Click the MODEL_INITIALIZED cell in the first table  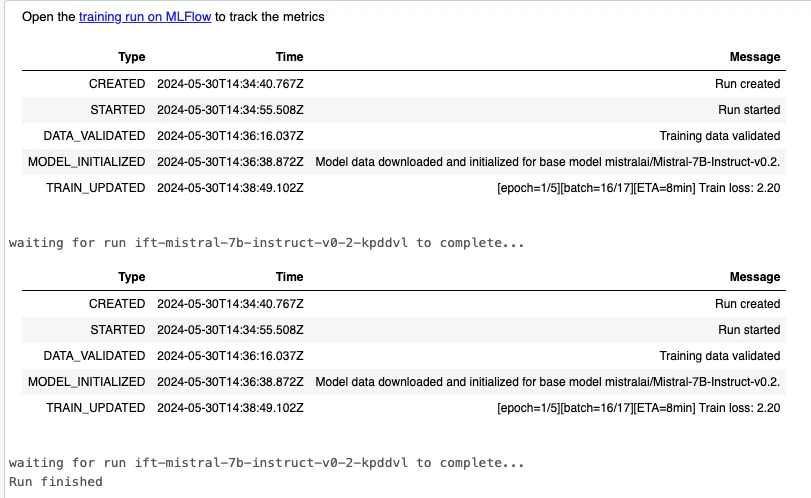point(86,162)
